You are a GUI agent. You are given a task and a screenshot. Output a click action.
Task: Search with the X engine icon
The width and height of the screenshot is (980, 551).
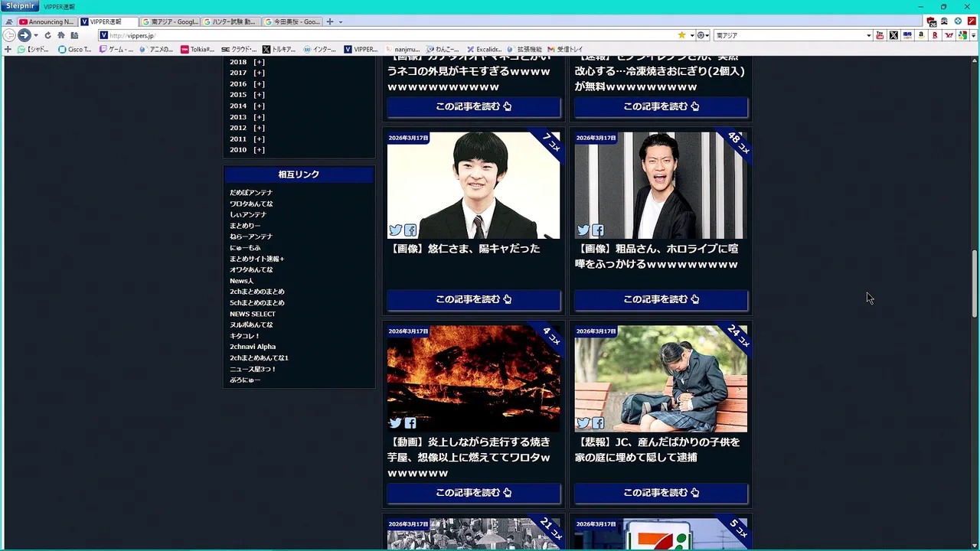coord(893,35)
